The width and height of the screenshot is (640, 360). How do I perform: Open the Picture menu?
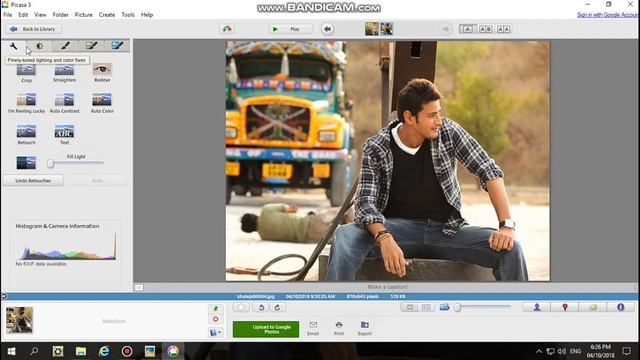coord(84,15)
